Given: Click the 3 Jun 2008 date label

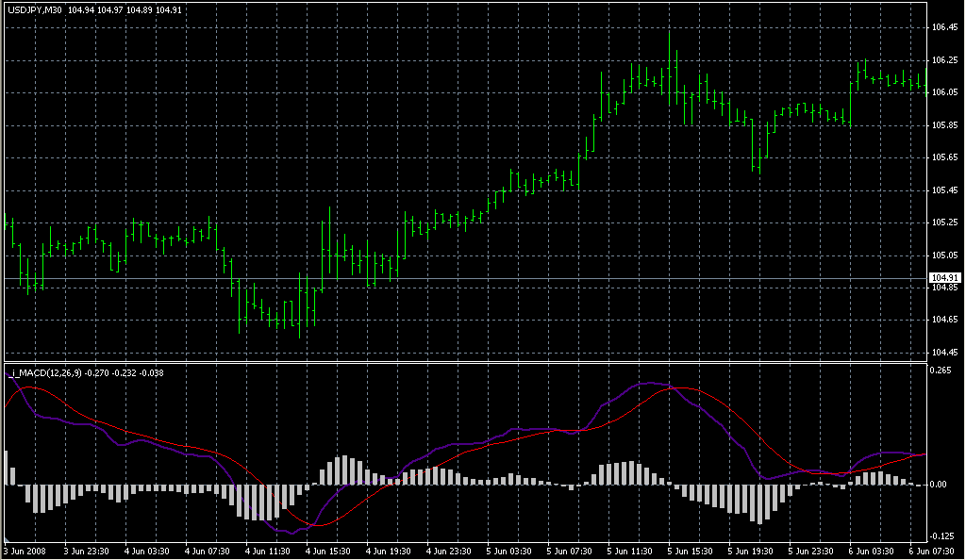Looking at the screenshot, I should click(25, 551).
